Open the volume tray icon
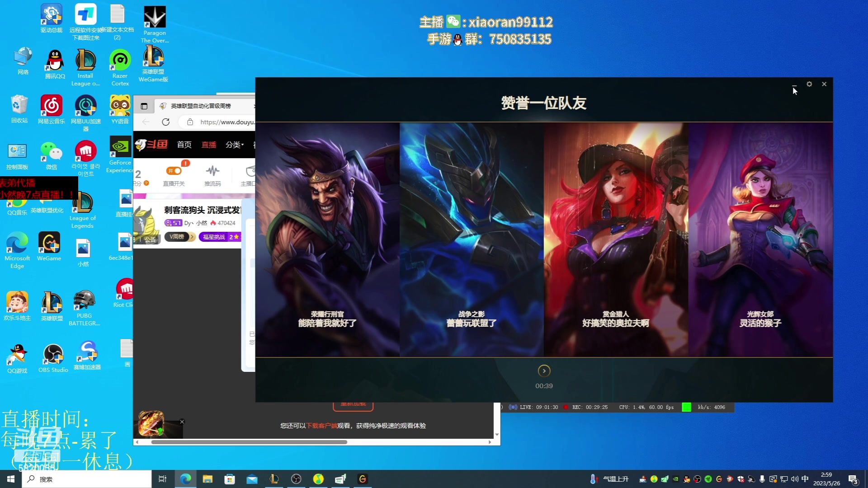The height and width of the screenshot is (488, 868). (794, 479)
